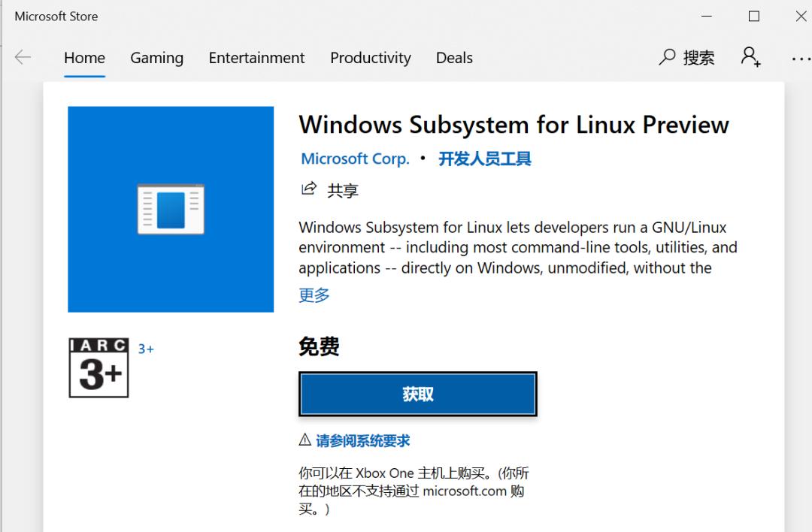812x532 pixels.
Task: Expand description with 更多 link
Action: click(x=314, y=295)
